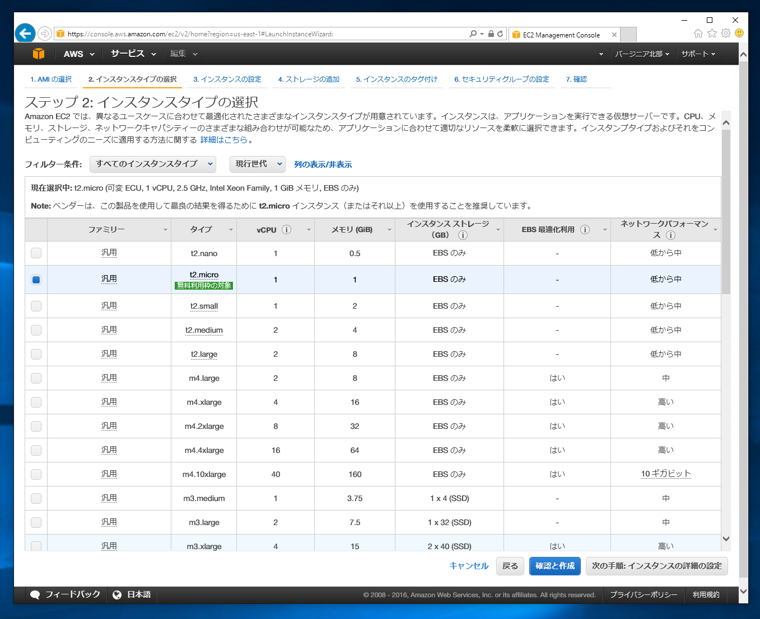Viewport: 760px width, 619px height.
Task: Open a new browser tab
Action: click(x=629, y=35)
